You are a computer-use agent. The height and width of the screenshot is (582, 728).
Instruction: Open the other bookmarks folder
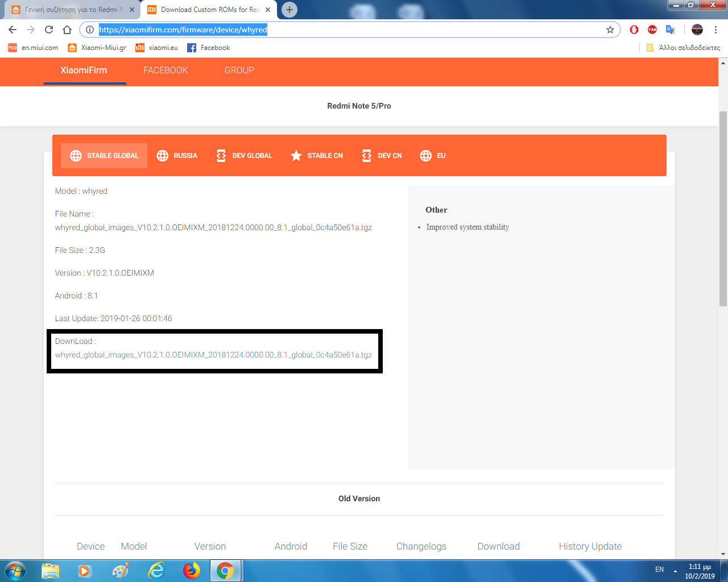[x=683, y=48]
